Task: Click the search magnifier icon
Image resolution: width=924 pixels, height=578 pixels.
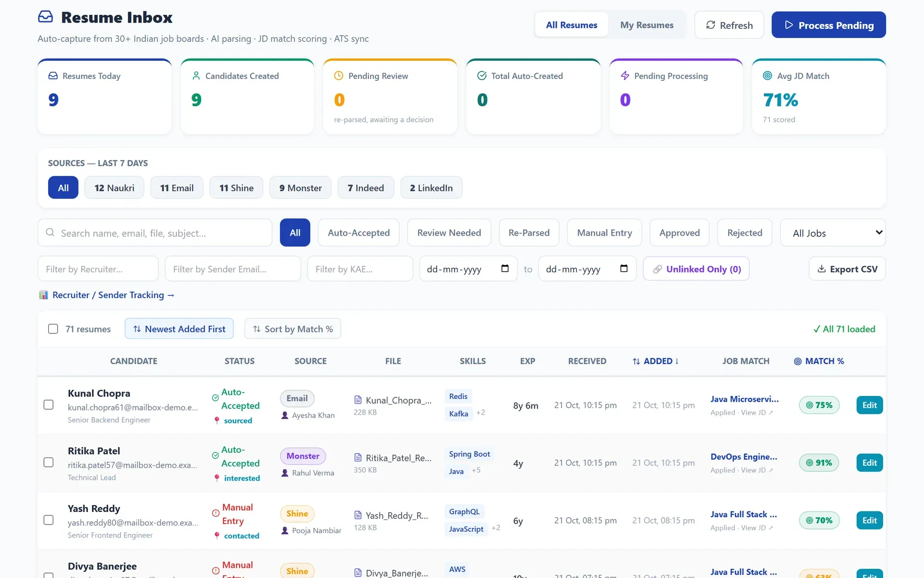Action: [50, 233]
